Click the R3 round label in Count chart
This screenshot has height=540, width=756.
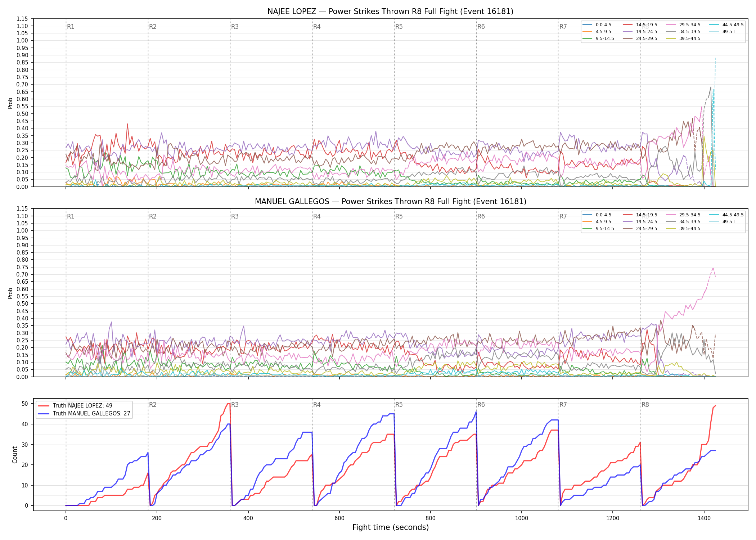(x=235, y=405)
